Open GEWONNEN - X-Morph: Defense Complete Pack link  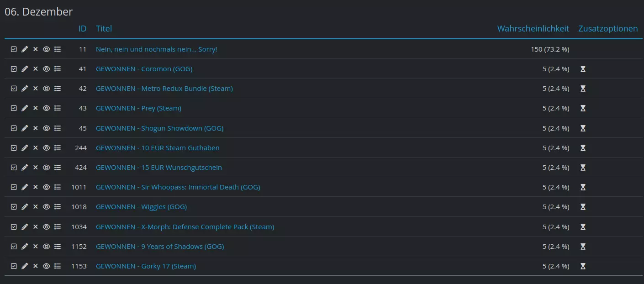[x=185, y=227]
